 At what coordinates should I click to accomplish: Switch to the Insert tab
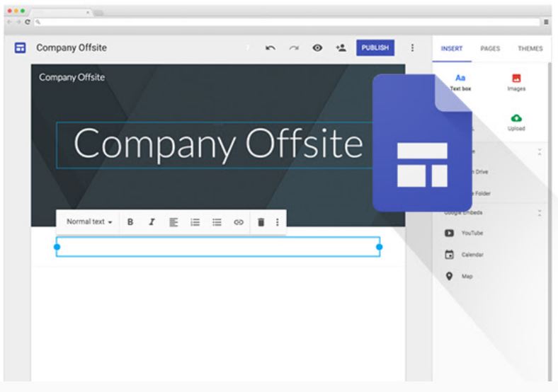click(x=452, y=49)
